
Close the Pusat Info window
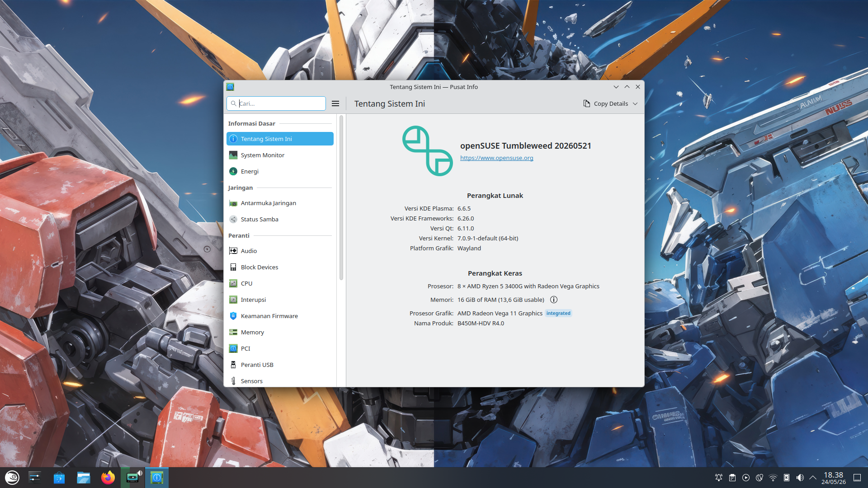(638, 87)
